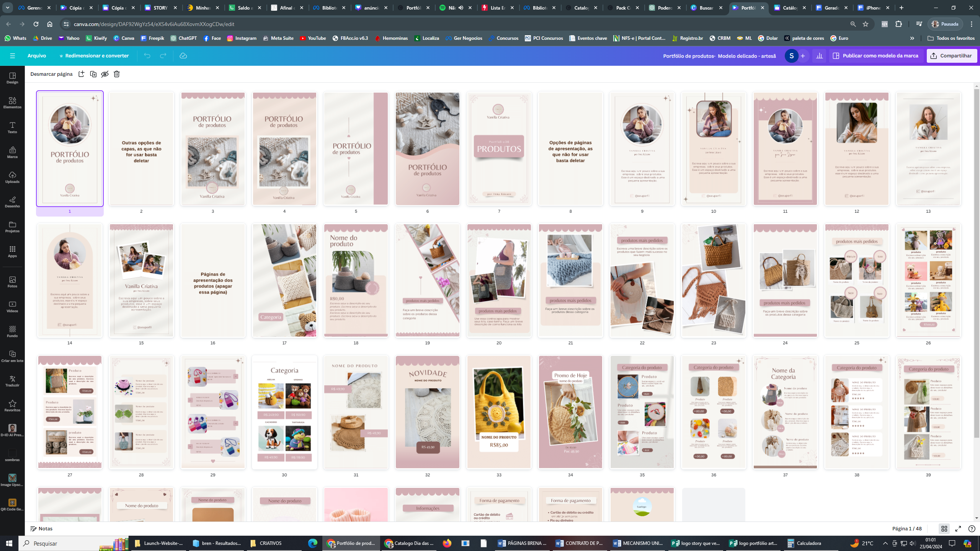Viewport: 980px width, 551px height.
Task: Click the cloud save status icon
Action: tap(183, 56)
